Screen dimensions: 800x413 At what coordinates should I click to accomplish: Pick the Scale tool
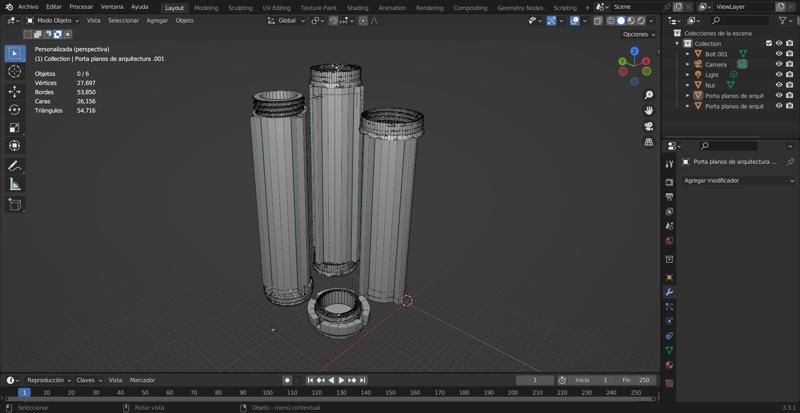(x=14, y=128)
